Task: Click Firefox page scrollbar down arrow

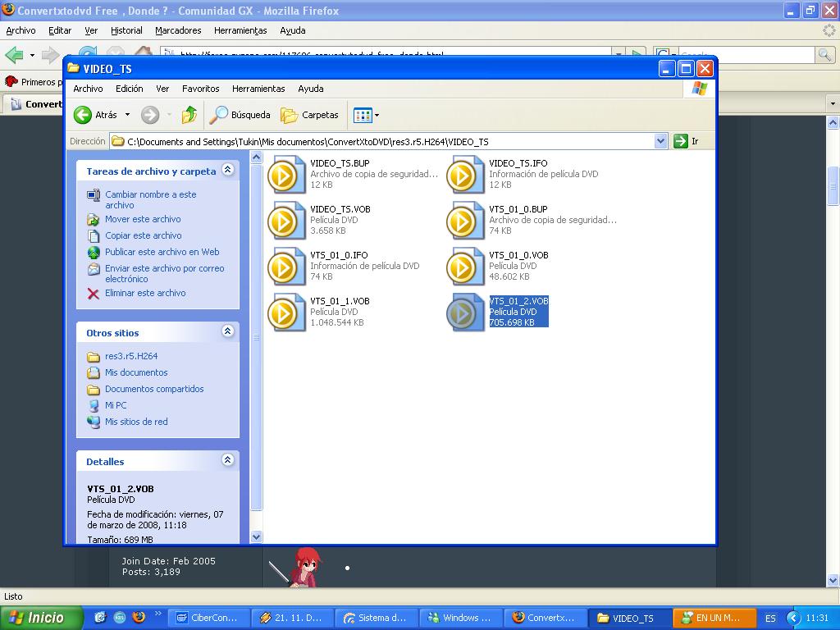Action: pos(833,580)
